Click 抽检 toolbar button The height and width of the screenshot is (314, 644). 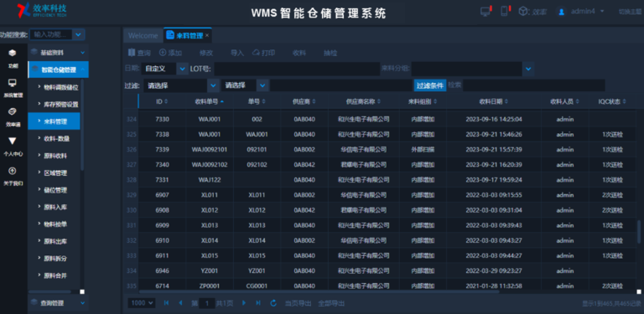pos(330,53)
